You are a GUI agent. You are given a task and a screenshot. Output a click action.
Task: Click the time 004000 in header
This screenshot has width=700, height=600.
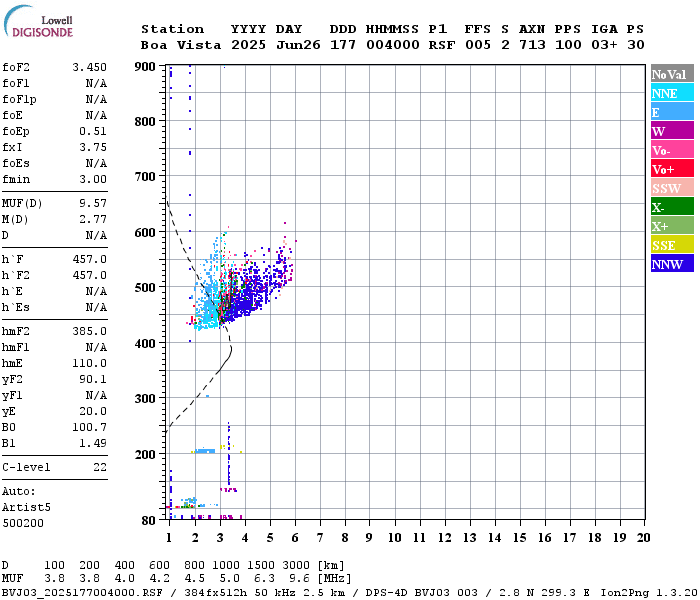tap(393, 45)
